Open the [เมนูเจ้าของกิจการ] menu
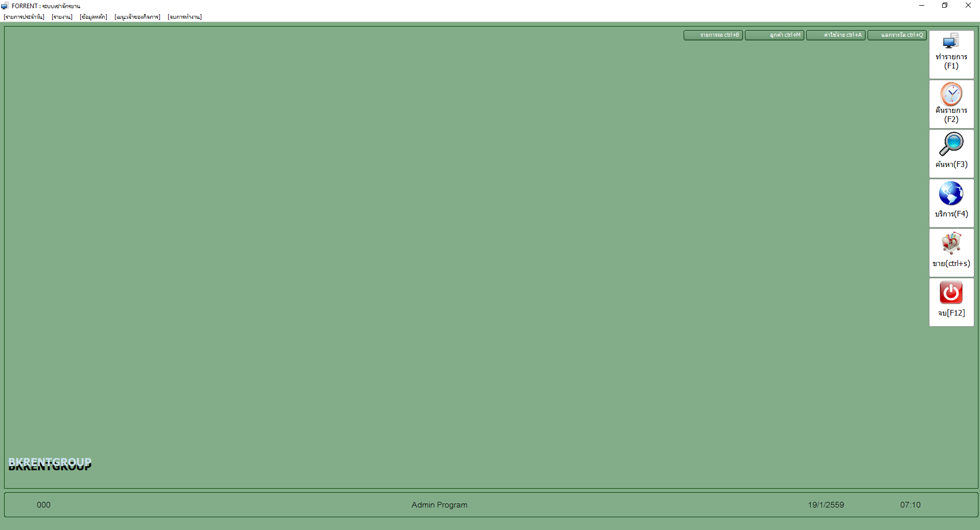 [137, 17]
